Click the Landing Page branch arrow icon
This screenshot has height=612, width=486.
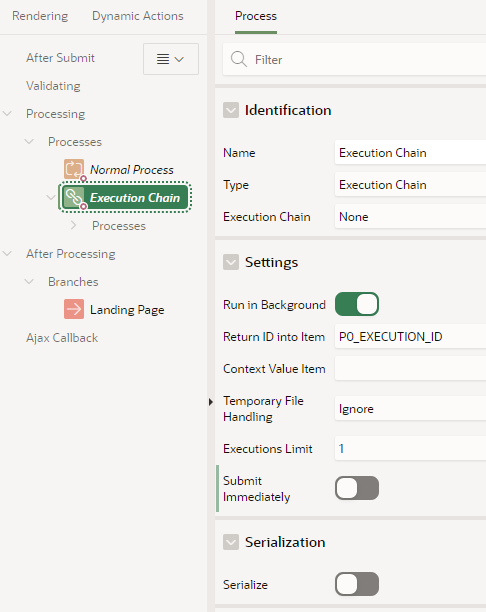point(74,309)
